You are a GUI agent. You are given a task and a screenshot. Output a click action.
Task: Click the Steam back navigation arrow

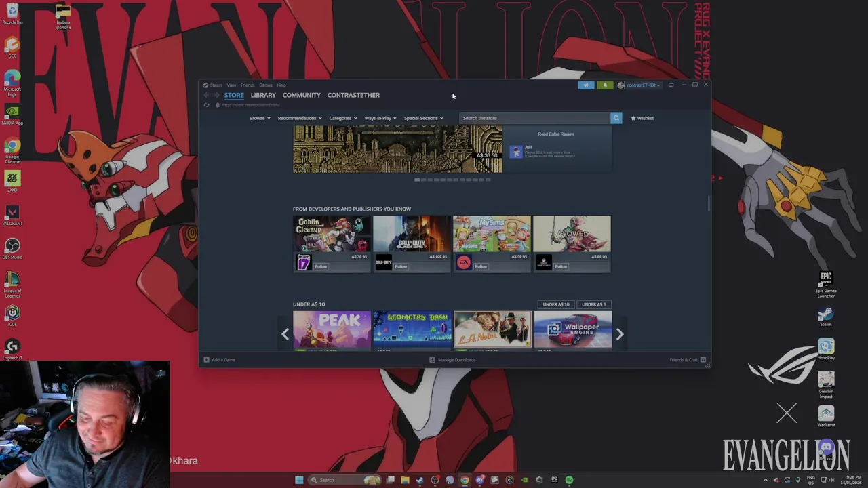[206, 95]
